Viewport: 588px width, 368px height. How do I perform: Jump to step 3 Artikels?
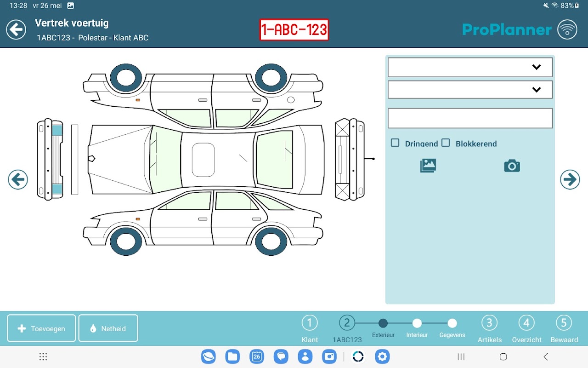pos(489,323)
